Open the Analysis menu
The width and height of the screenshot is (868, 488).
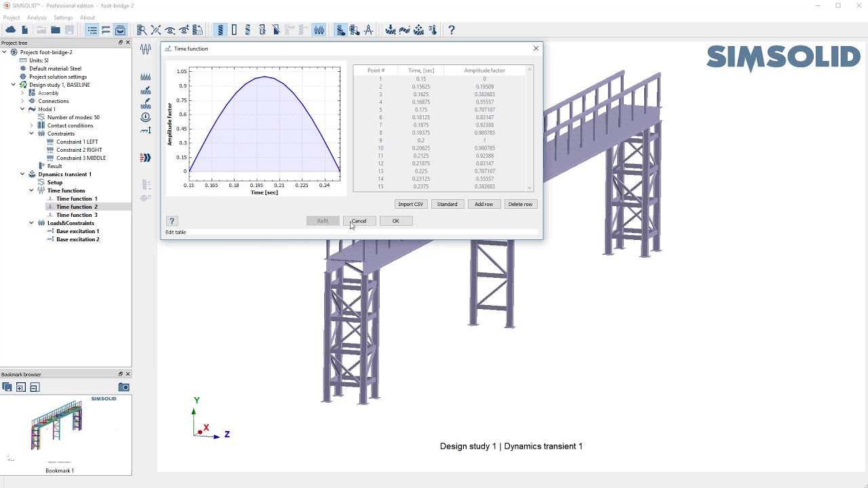tap(37, 18)
